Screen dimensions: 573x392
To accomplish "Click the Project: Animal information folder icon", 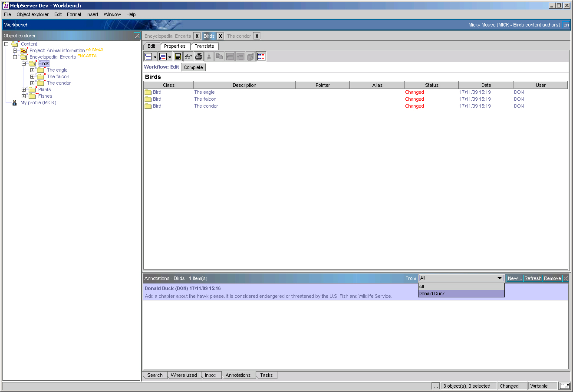I will pyautogui.click(x=23, y=50).
